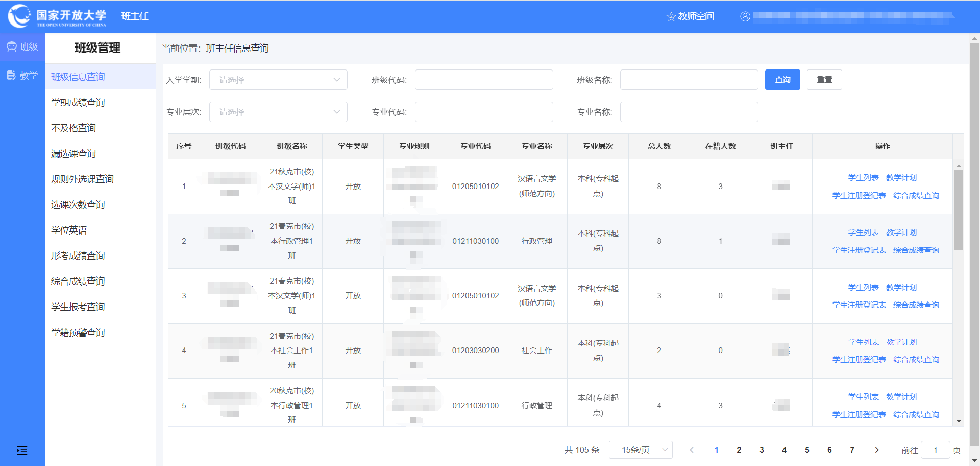Select 学籍预警查询 in the menu

(78, 333)
